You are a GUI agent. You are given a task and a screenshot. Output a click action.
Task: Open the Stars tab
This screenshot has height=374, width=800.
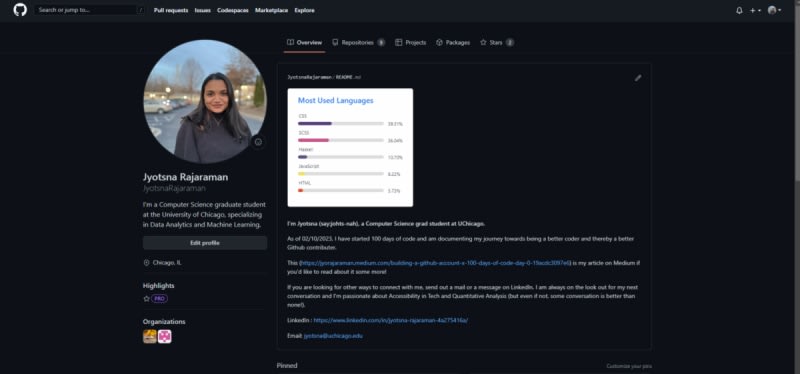(x=496, y=42)
